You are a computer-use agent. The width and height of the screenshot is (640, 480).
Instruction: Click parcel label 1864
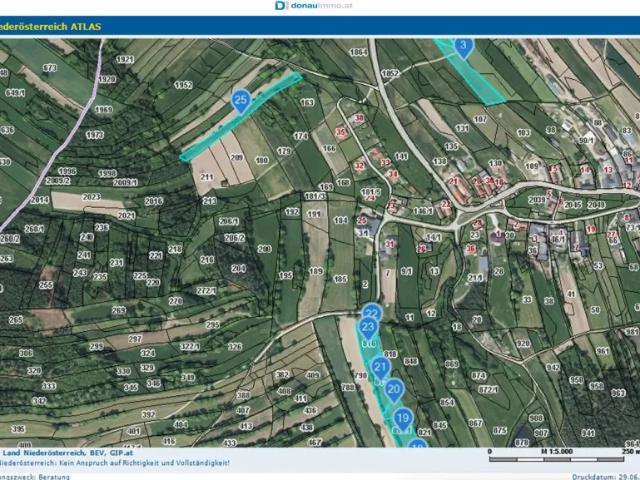pos(358,52)
